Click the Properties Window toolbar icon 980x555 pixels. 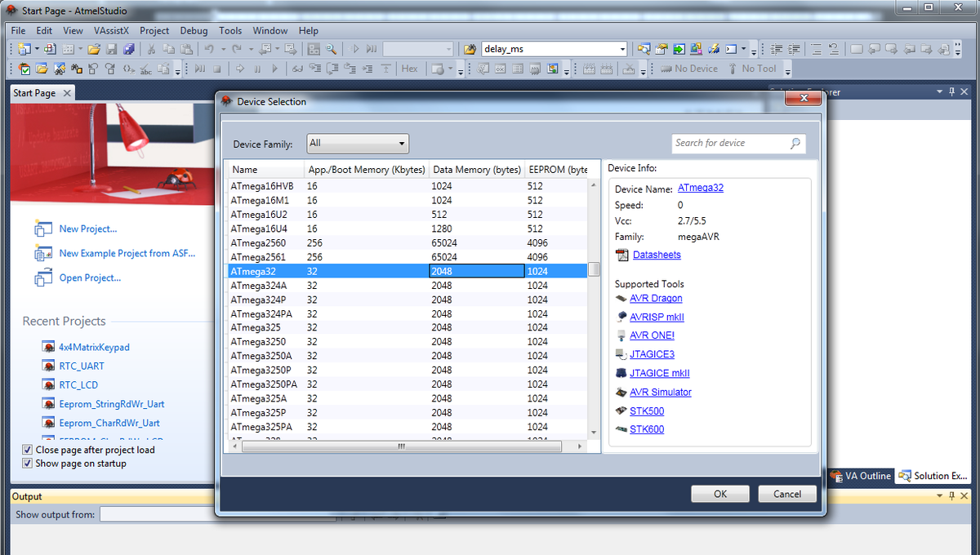[661, 49]
